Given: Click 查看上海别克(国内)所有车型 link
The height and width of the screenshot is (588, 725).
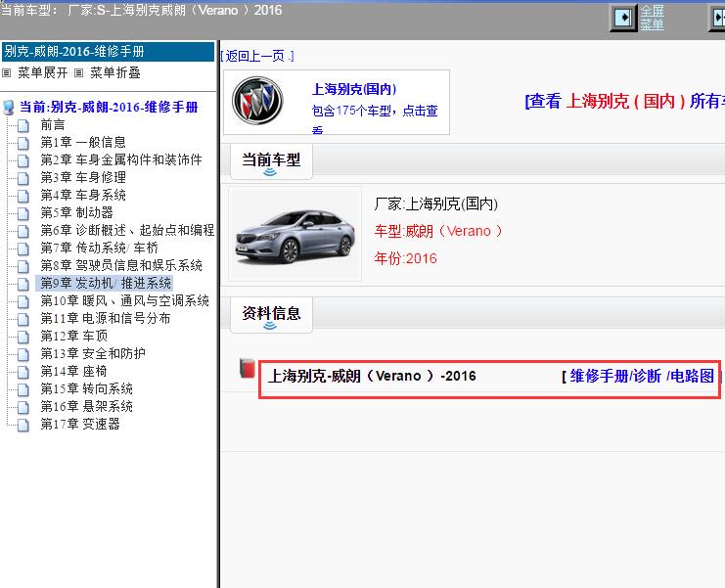Looking at the screenshot, I should (x=624, y=101).
